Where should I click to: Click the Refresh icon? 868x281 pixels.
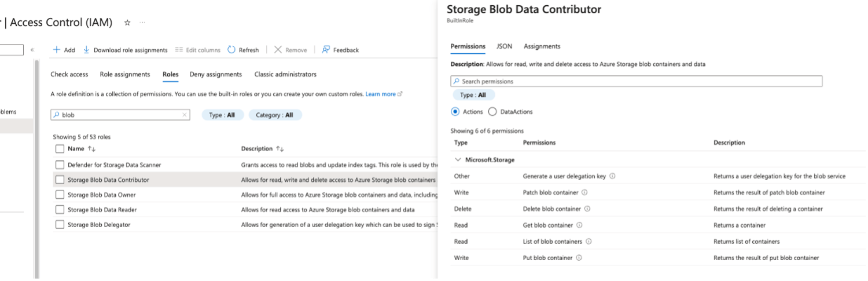(x=231, y=50)
